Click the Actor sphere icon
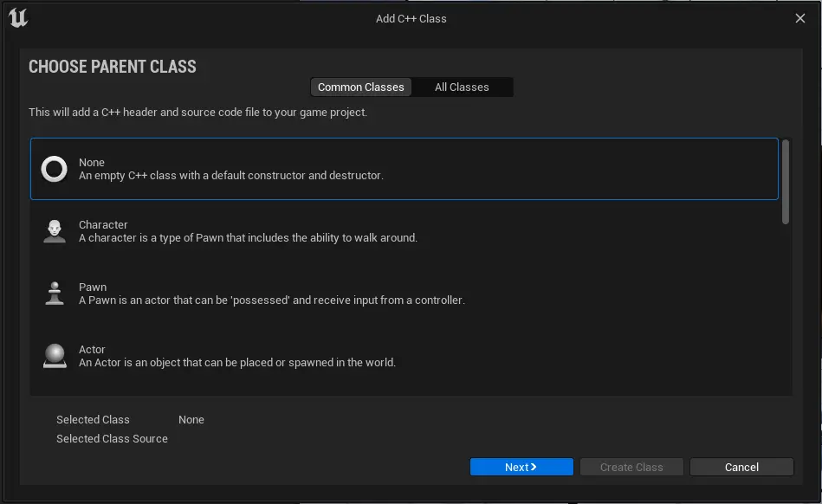Viewport: 822px width, 504px height. tap(55, 356)
